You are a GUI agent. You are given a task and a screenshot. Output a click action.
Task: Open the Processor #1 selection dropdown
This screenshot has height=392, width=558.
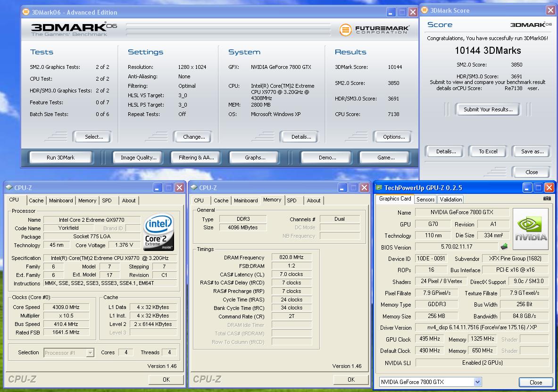tap(91, 352)
